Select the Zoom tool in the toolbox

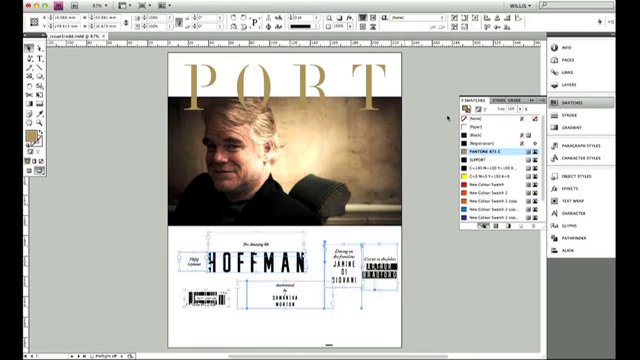point(40,122)
